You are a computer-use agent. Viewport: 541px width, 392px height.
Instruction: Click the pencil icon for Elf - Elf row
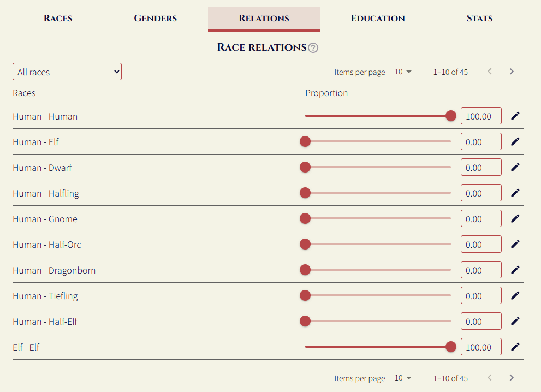[514, 346]
